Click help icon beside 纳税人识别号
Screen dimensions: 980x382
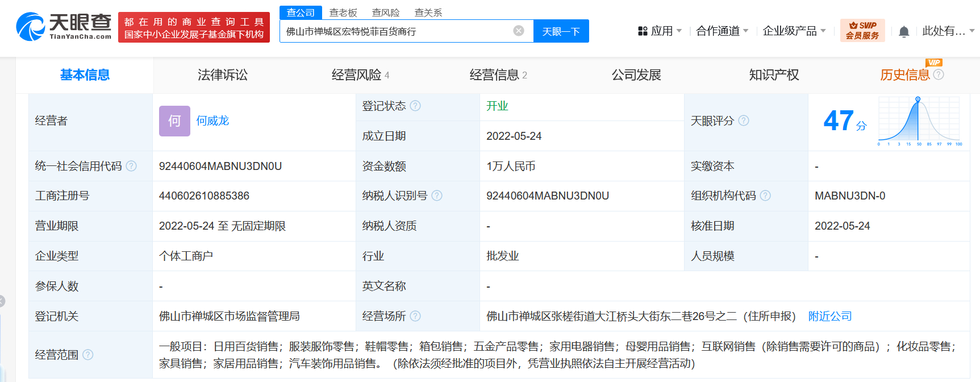437,196
